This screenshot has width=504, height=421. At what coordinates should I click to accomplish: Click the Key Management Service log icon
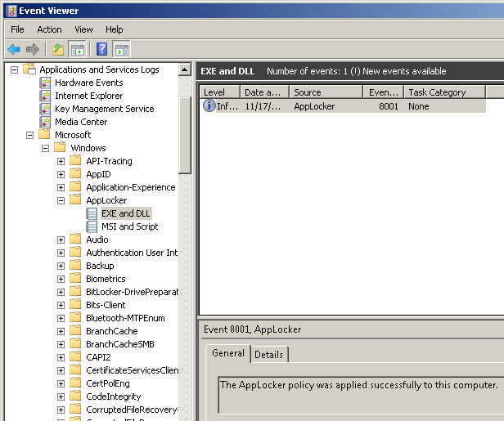point(45,110)
